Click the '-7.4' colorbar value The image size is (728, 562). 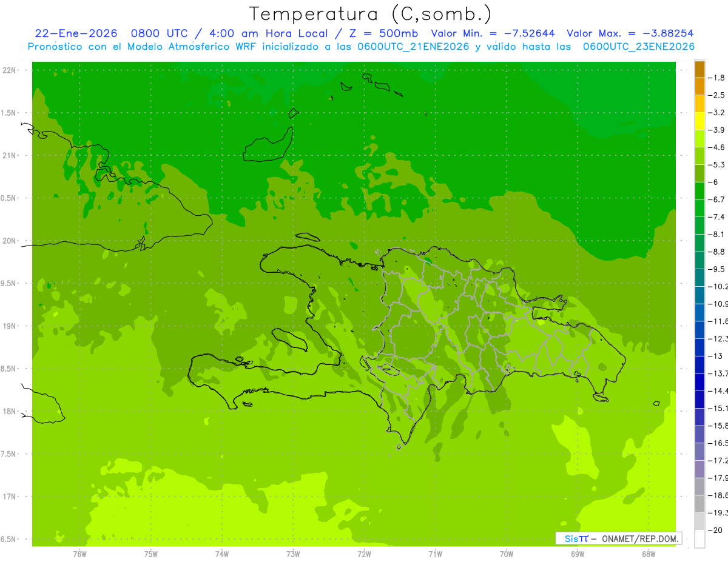(x=717, y=217)
